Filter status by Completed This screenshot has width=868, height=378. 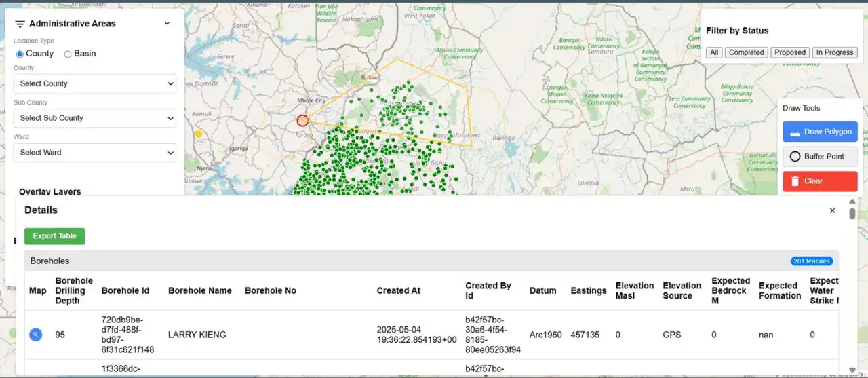coord(747,52)
